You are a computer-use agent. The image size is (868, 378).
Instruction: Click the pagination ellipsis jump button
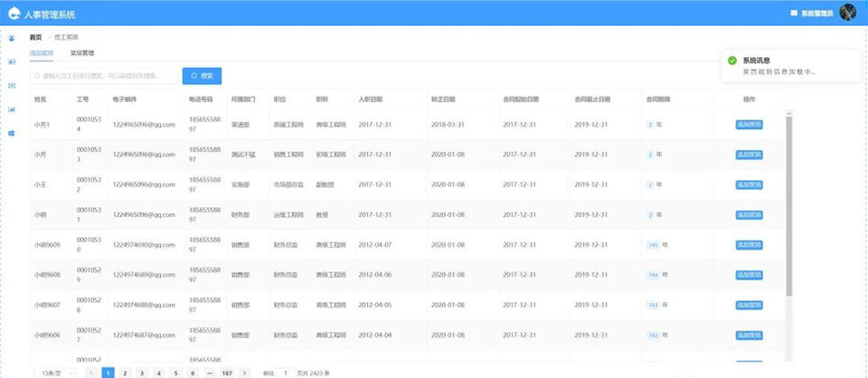click(x=209, y=373)
